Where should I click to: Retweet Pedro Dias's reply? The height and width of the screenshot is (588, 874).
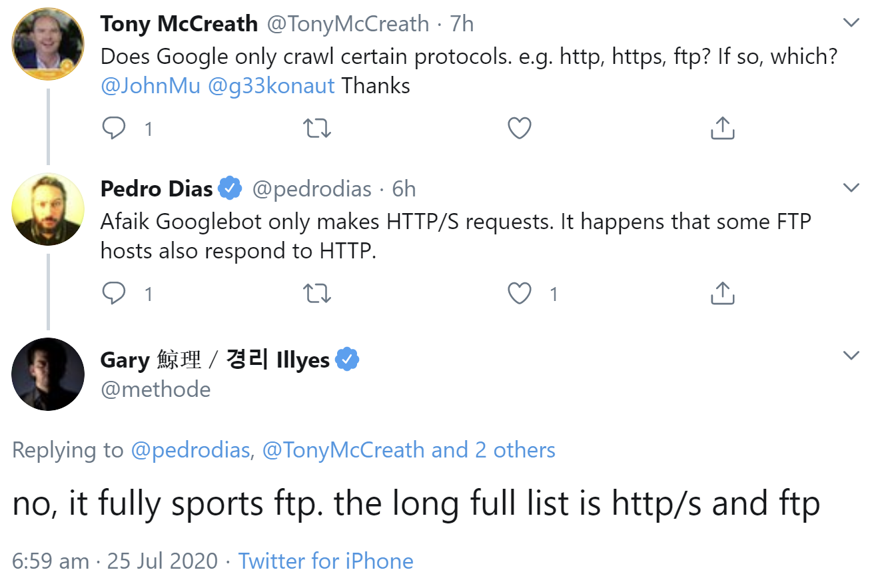(x=317, y=292)
